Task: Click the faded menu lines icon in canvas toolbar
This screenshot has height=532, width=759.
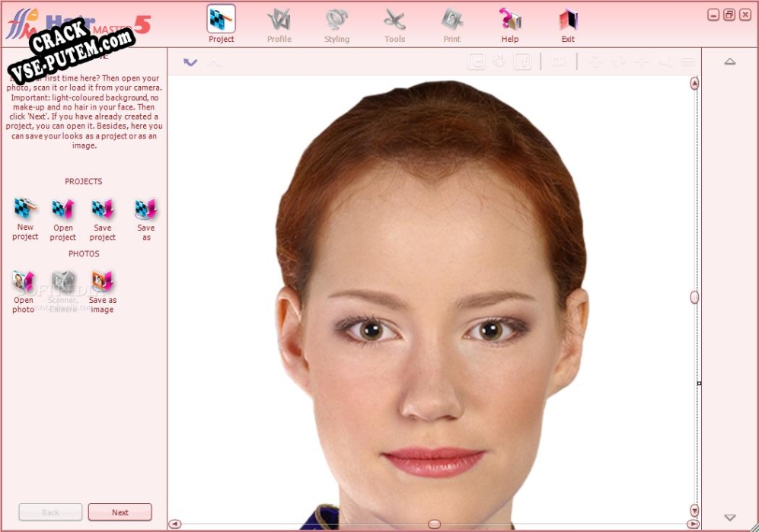Action: click(688, 62)
